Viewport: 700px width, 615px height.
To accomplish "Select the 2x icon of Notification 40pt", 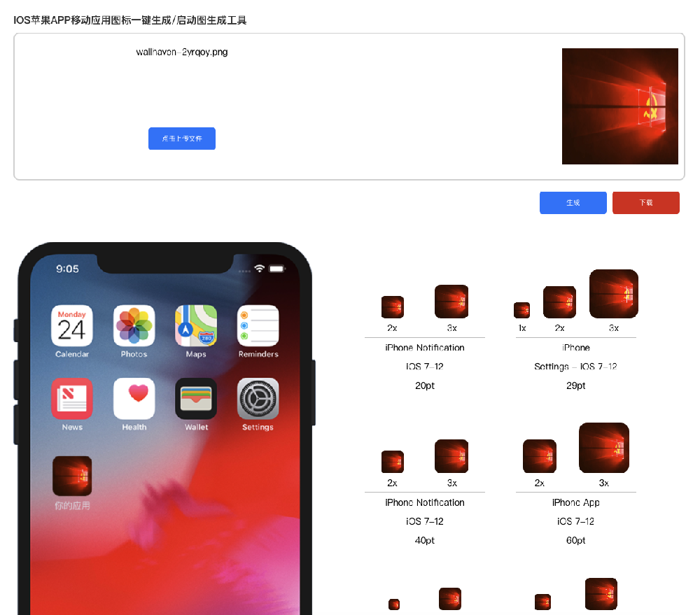I will tap(393, 462).
